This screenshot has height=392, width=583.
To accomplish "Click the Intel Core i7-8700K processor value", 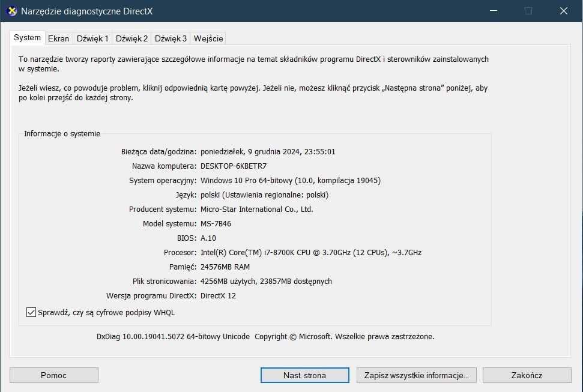I will pos(311,253).
